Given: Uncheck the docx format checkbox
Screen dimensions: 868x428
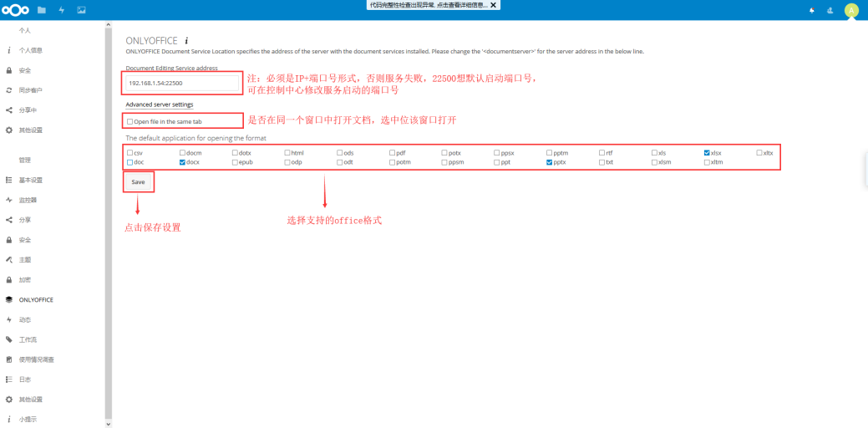Looking at the screenshot, I should click(182, 163).
